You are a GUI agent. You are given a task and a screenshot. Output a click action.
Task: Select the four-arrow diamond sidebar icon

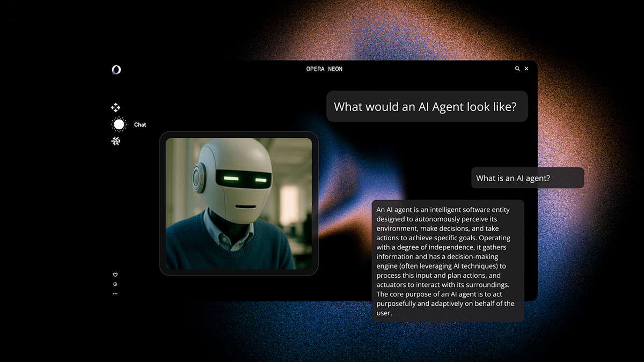[x=115, y=108]
